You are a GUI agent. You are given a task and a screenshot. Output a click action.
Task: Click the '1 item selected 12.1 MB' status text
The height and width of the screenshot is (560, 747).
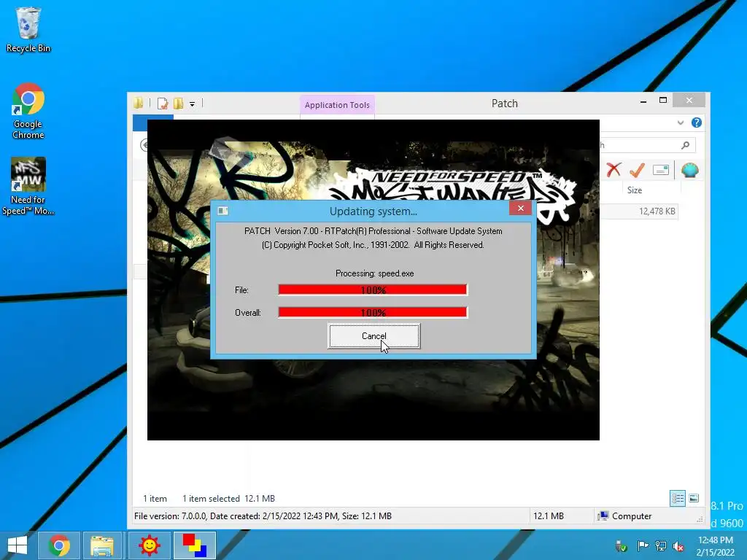tap(228, 499)
